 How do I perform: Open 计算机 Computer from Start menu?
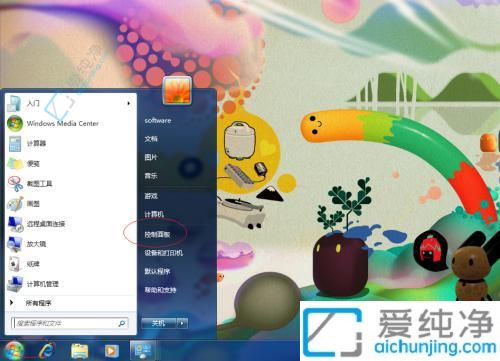154,214
